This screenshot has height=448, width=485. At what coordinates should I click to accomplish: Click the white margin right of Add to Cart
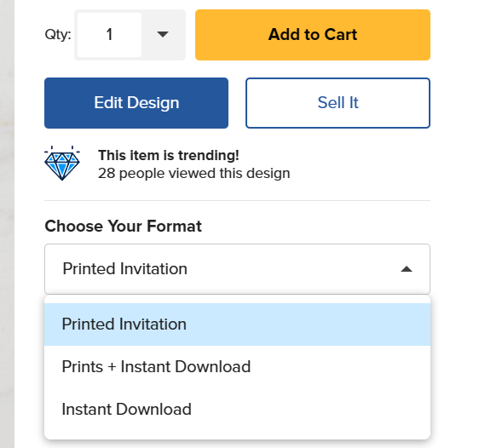pos(457,35)
